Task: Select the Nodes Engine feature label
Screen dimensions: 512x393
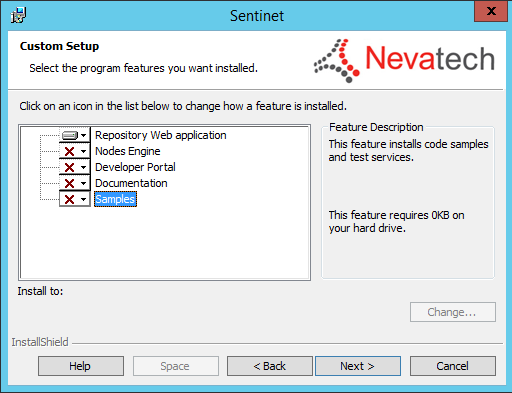Action: click(x=128, y=151)
